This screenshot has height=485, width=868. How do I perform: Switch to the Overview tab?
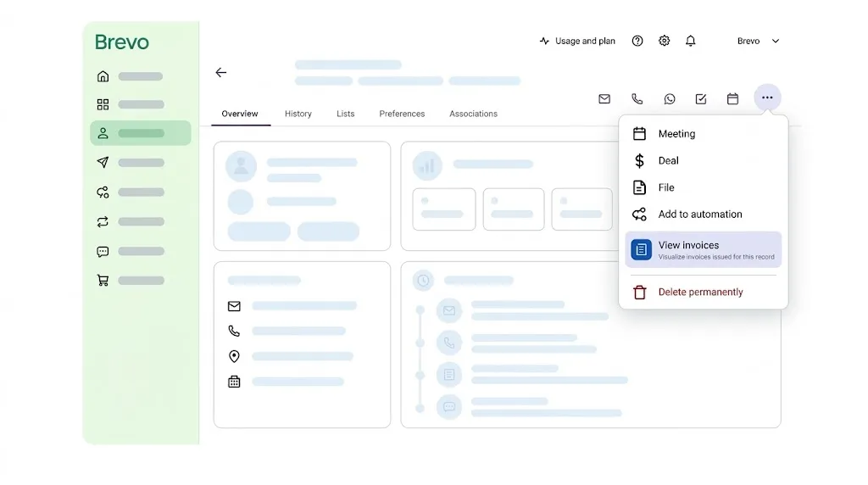click(x=240, y=114)
